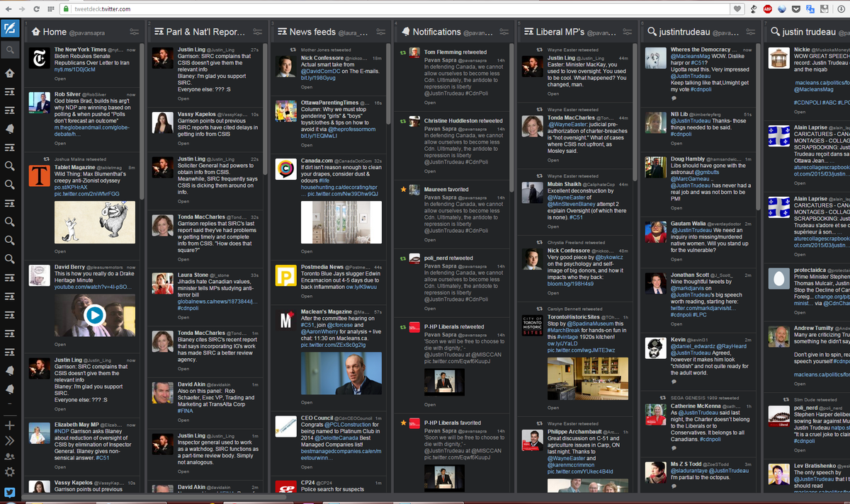This screenshot has height=504, width=850.
Task: Open TweetDeck settings gear icon
Action: pyautogui.click(x=9, y=472)
